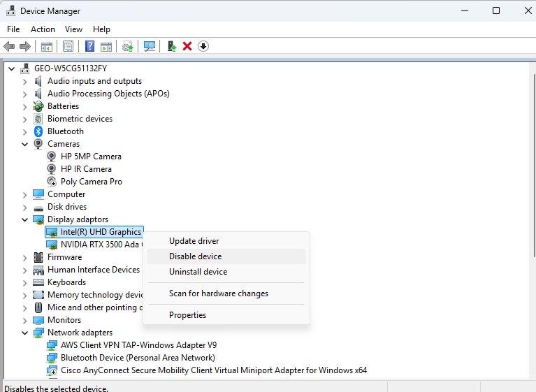
Task: Open the Action menu
Action: click(43, 29)
